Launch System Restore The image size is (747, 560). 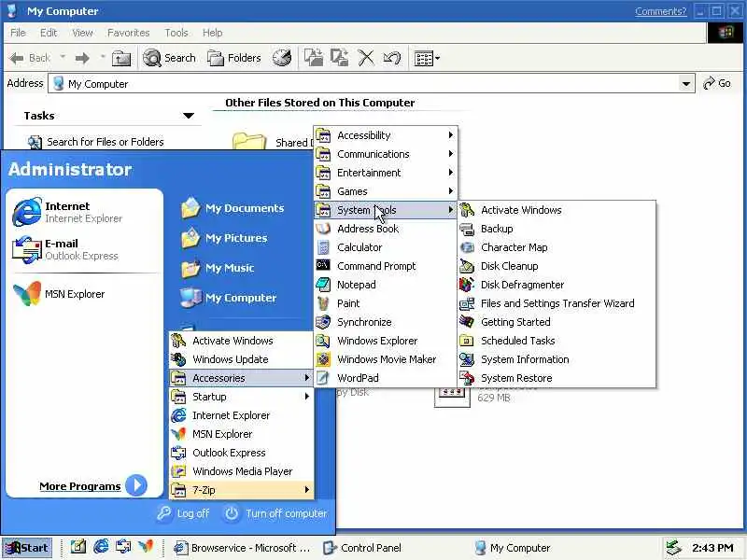click(x=557, y=378)
